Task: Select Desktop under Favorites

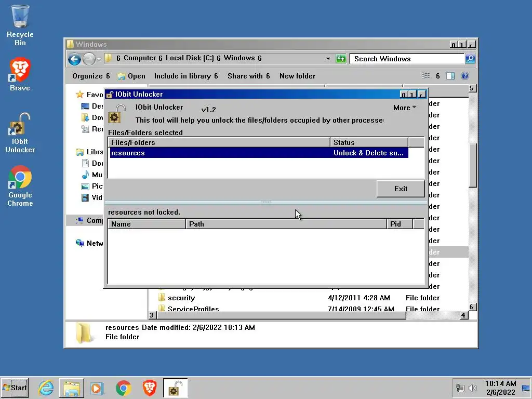Action: 92,106
